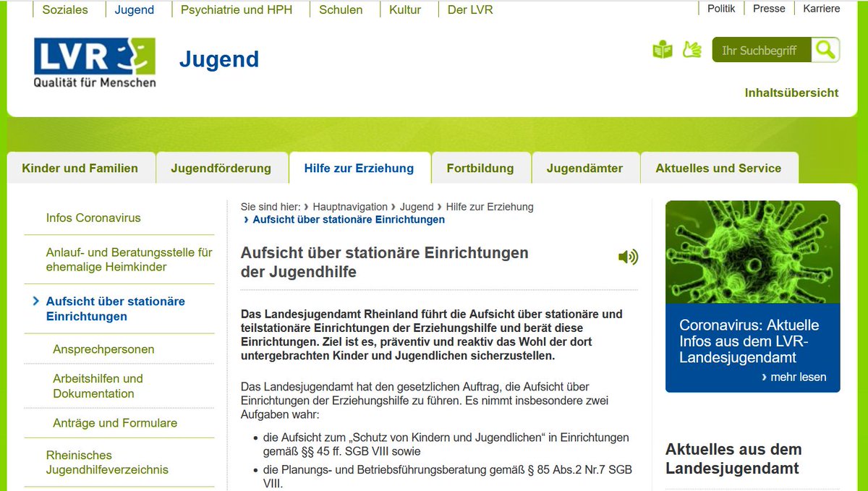Go to the Politik link
The image size is (868, 491).
point(721,9)
